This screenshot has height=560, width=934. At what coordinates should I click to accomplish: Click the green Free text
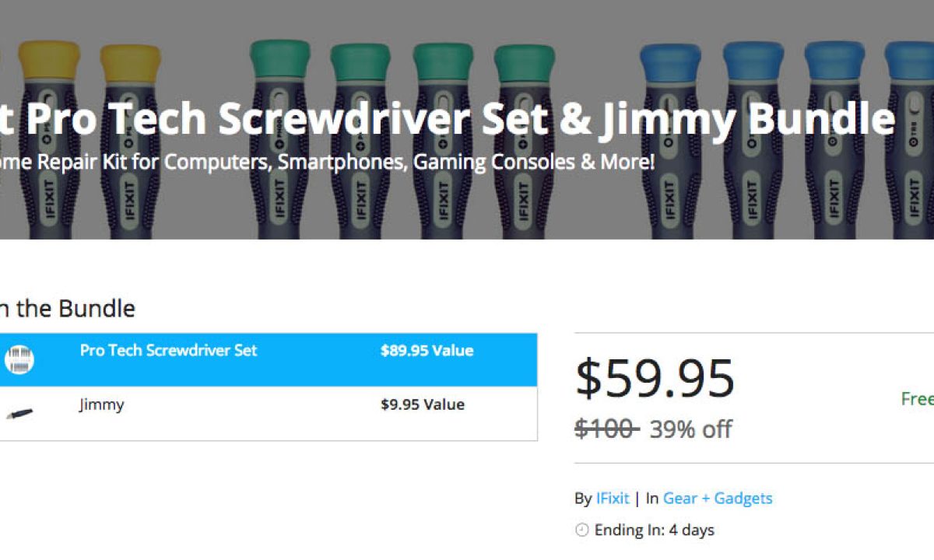pos(917,399)
